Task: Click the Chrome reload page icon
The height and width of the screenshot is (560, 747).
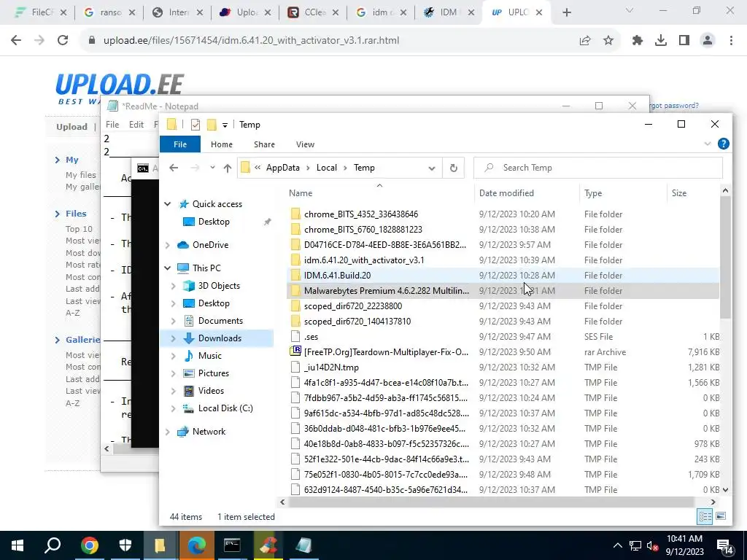Action: [x=63, y=41]
